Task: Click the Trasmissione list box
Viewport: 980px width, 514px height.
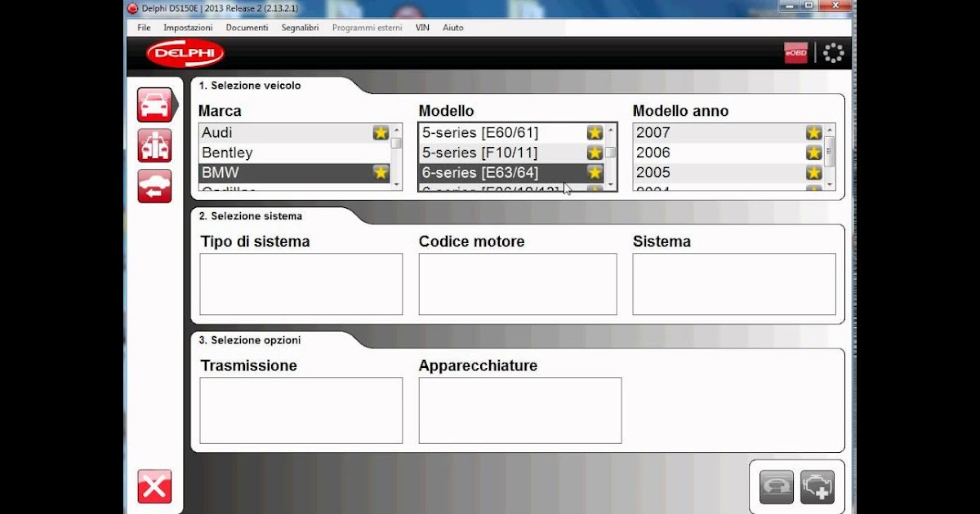Action: pyautogui.click(x=301, y=410)
